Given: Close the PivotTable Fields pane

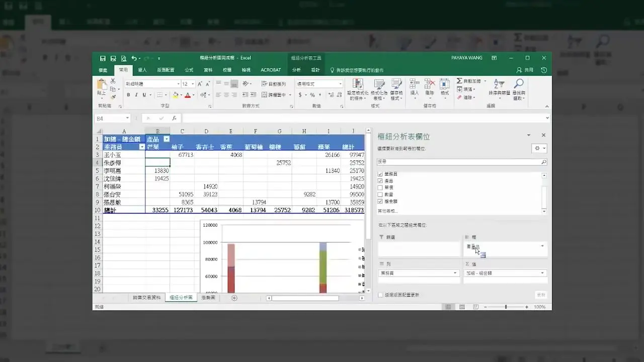Looking at the screenshot, I should [543, 135].
